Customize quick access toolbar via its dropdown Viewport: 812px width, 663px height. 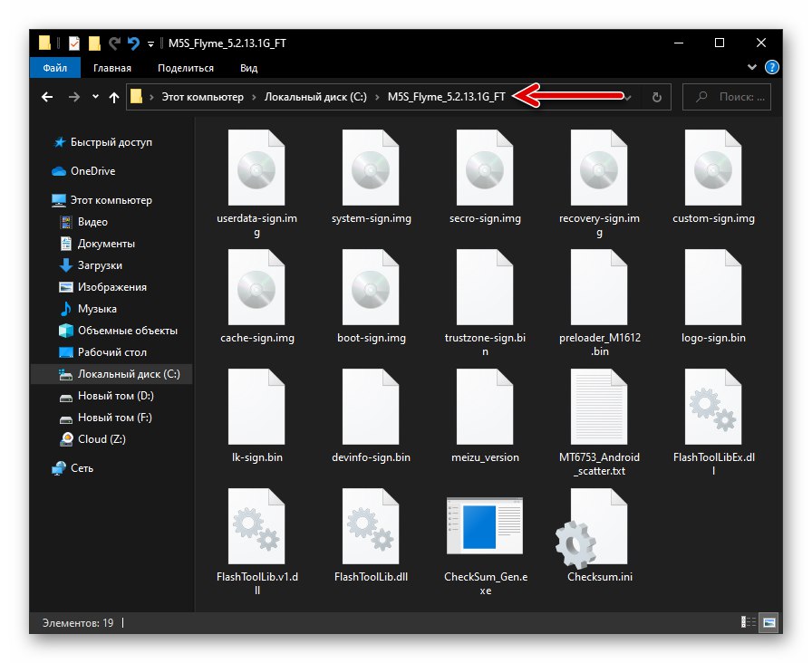tap(150, 43)
